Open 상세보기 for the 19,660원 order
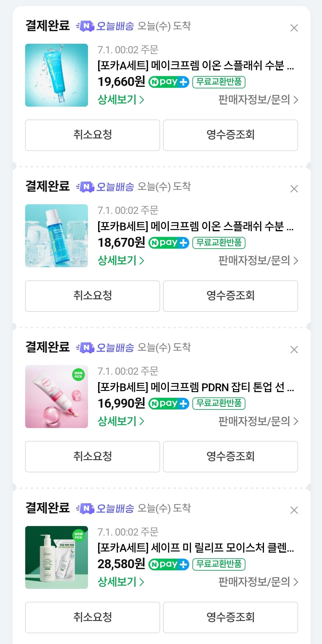This screenshot has height=644, width=322. [121, 99]
